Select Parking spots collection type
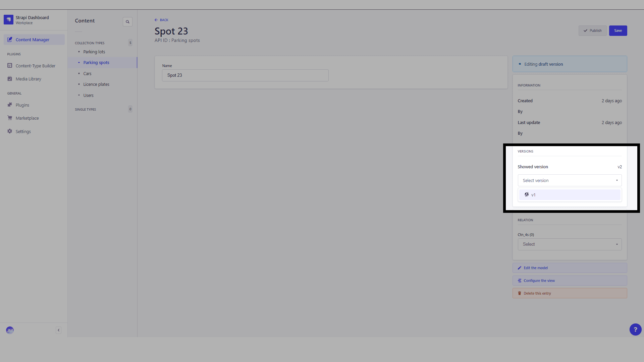 pyautogui.click(x=96, y=62)
